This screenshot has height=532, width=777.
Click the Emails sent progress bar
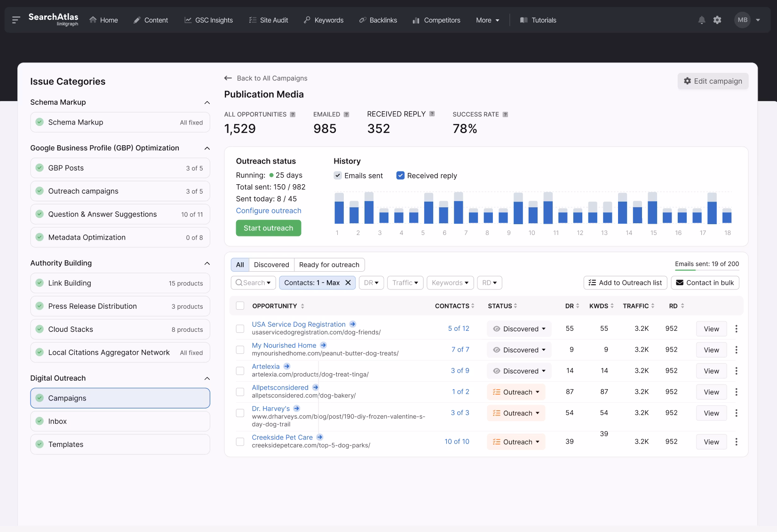tap(706, 270)
